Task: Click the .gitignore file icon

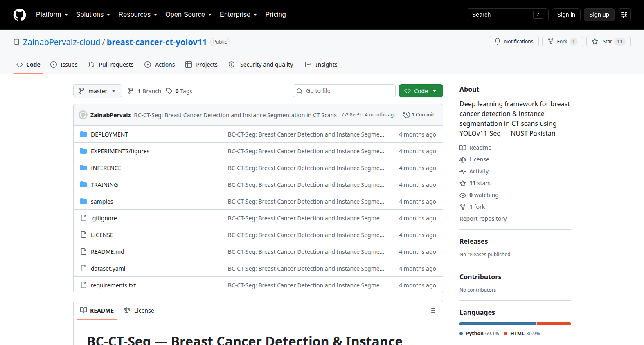Action: pyautogui.click(x=83, y=218)
